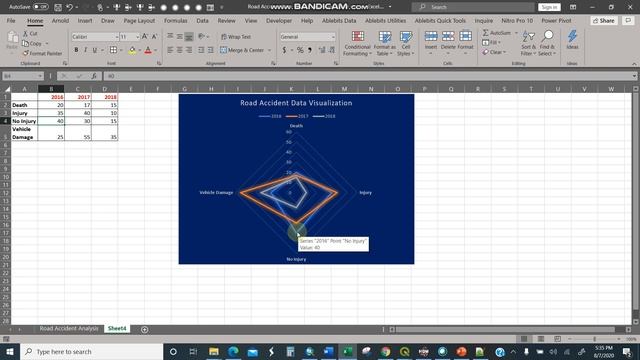Viewport: 640px width, 360px height.
Task: Switch to the Data tab
Action: pos(202,20)
